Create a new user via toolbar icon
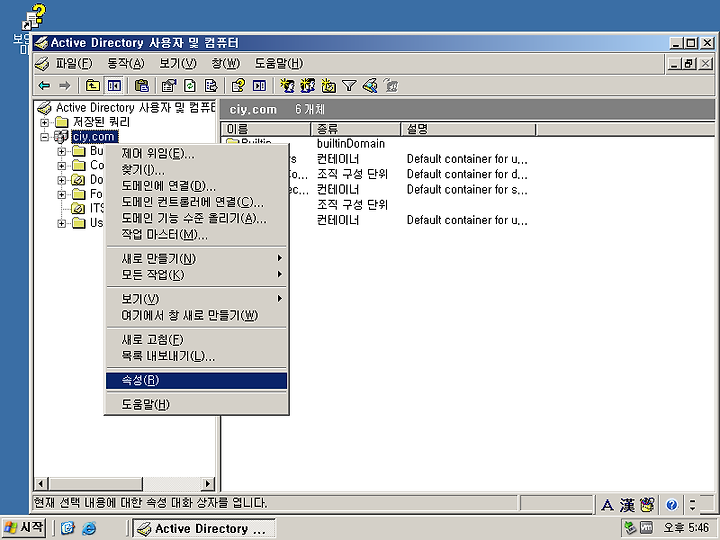The height and width of the screenshot is (540, 720). click(x=287, y=85)
